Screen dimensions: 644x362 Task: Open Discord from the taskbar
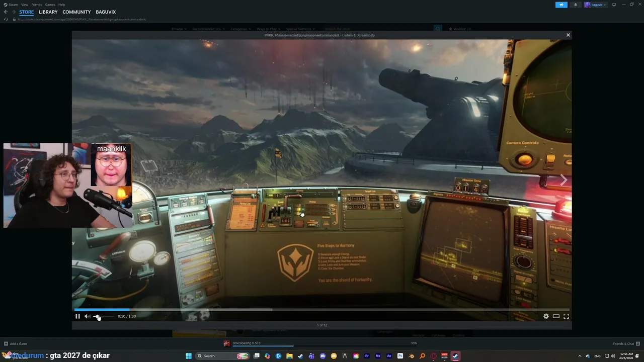click(323, 356)
